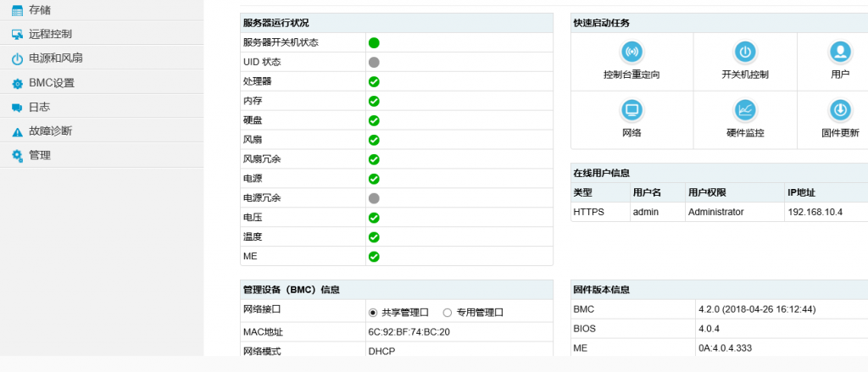Image resolution: width=868 pixels, height=372 pixels.
Task: Click the admin username in online users table
Action: tap(646, 212)
